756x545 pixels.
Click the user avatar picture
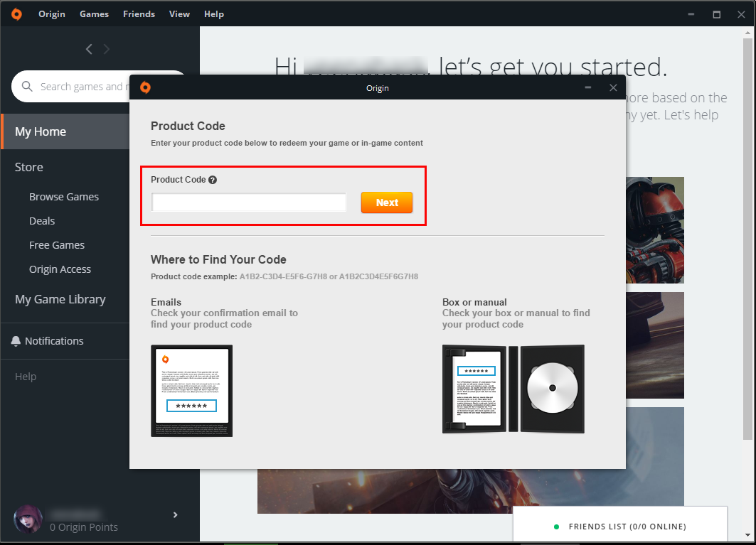click(x=28, y=519)
